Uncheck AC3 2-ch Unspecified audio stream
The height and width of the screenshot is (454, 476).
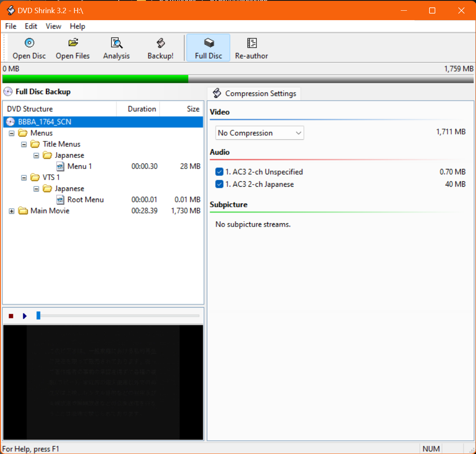click(219, 172)
